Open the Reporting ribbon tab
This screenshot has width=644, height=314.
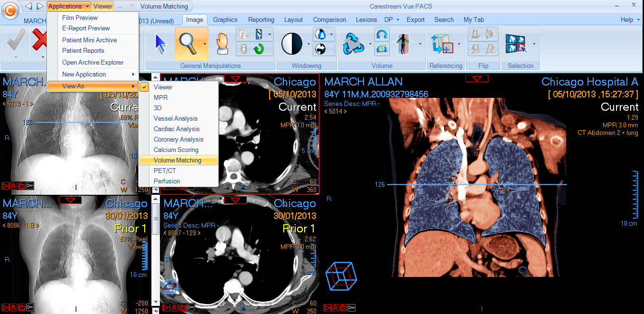pos(261,19)
